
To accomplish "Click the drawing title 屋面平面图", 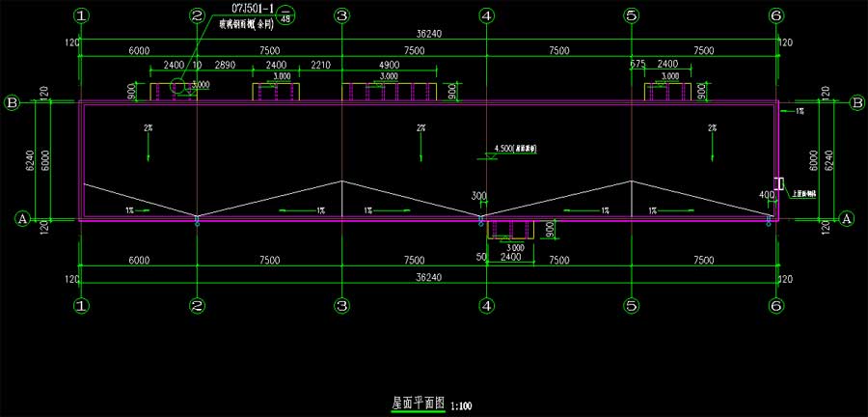I will (418, 403).
